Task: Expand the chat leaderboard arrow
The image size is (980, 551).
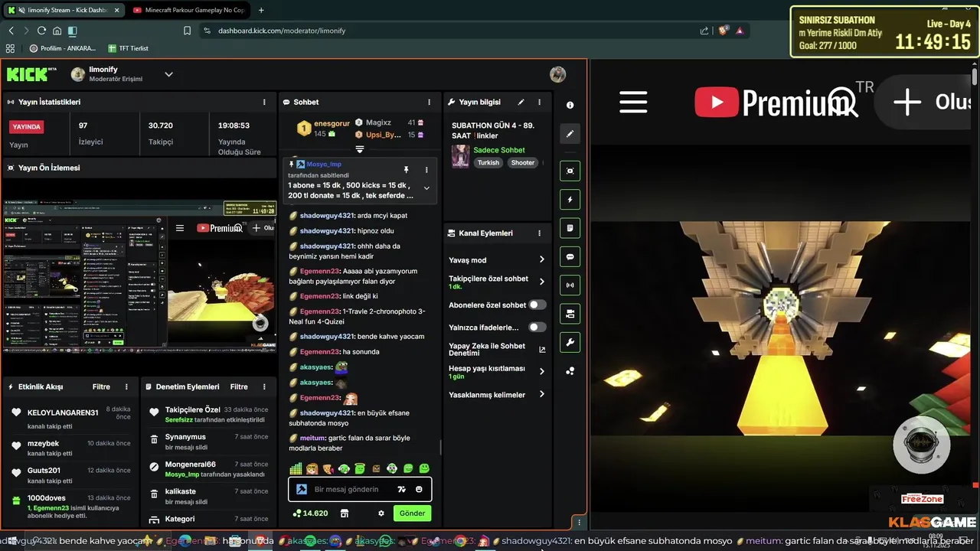Action: [359, 149]
